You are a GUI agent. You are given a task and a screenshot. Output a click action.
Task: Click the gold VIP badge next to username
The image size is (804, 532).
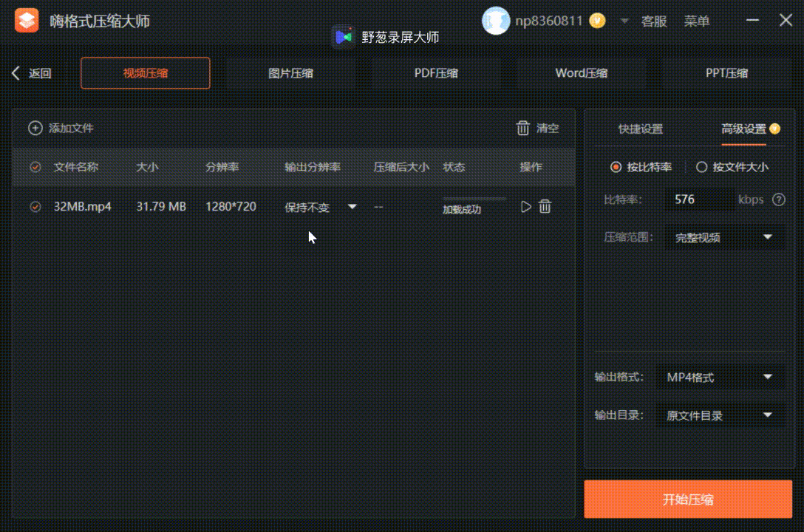coord(597,21)
